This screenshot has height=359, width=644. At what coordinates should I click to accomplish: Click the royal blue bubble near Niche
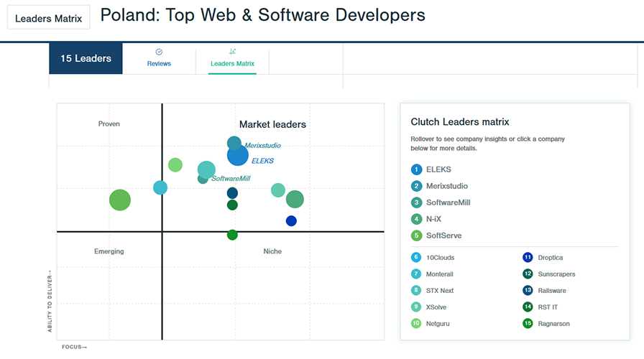tap(291, 220)
